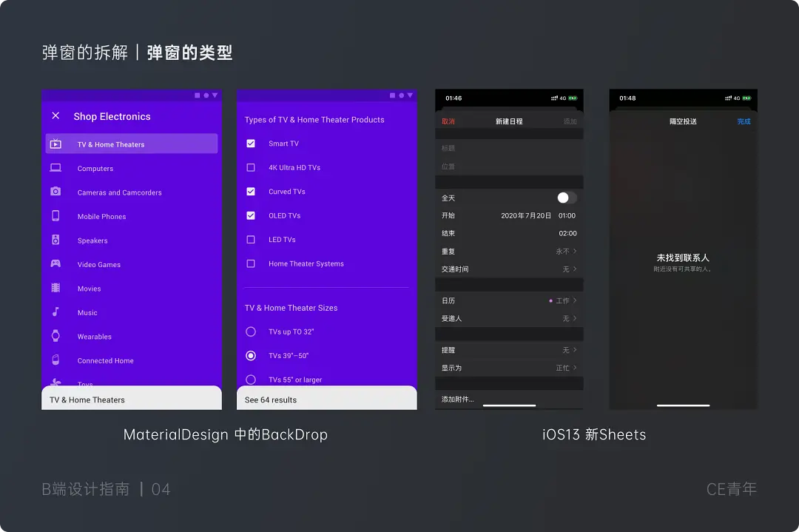The width and height of the screenshot is (799, 532).
Task: Open the 重复 repeat options chevron
Action: pyautogui.click(x=575, y=251)
